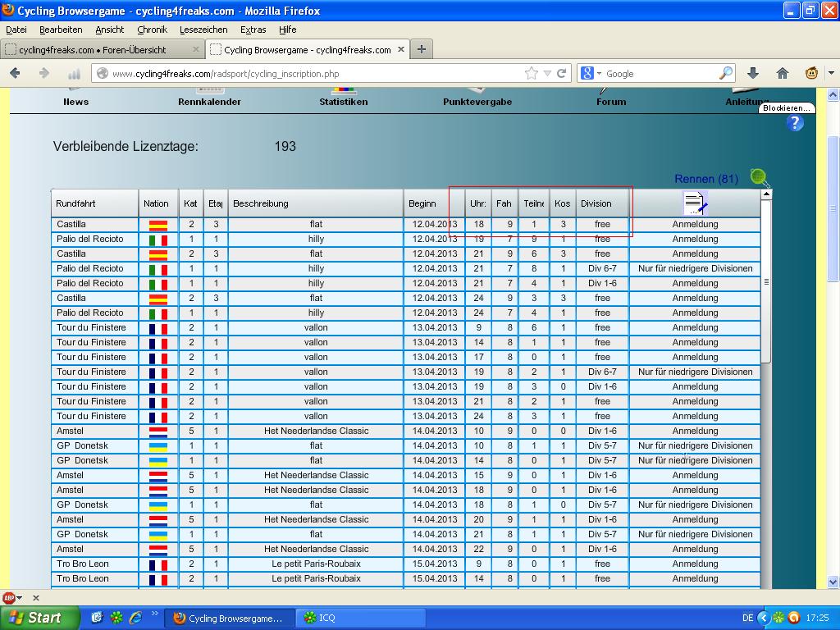Click the monkey face addon icon
Screen dimensions: 840x630
811,73
